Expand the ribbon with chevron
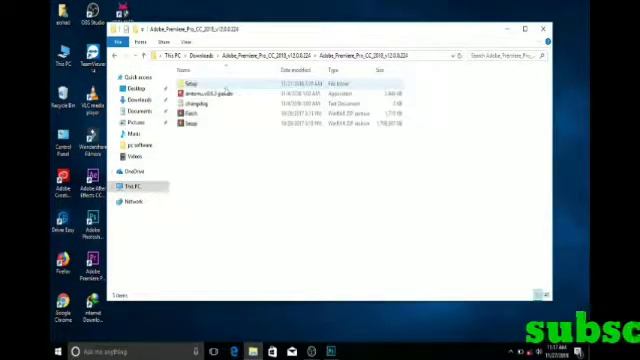 point(539,42)
